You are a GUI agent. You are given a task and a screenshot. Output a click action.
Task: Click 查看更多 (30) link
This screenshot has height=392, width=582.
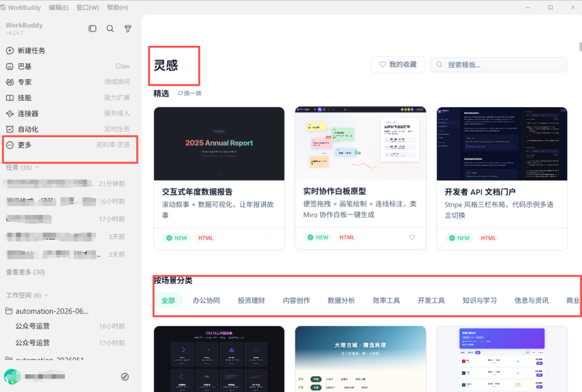25,272
